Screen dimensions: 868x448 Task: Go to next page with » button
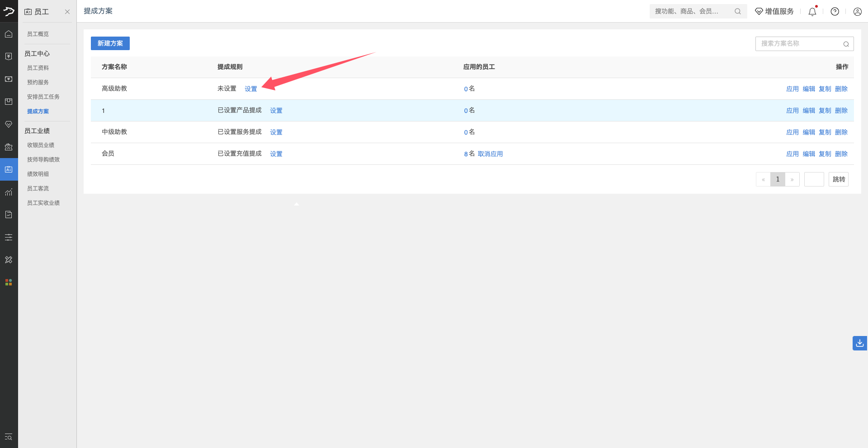pos(792,179)
